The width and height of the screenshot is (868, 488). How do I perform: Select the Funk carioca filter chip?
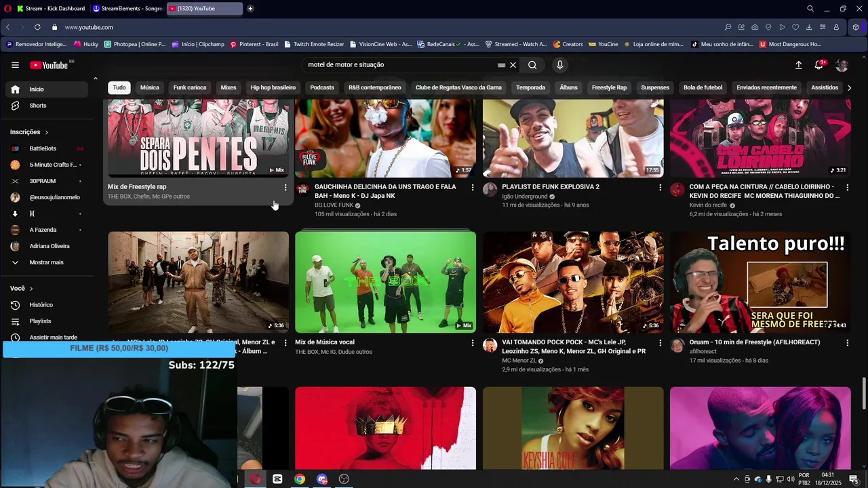click(190, 87)
